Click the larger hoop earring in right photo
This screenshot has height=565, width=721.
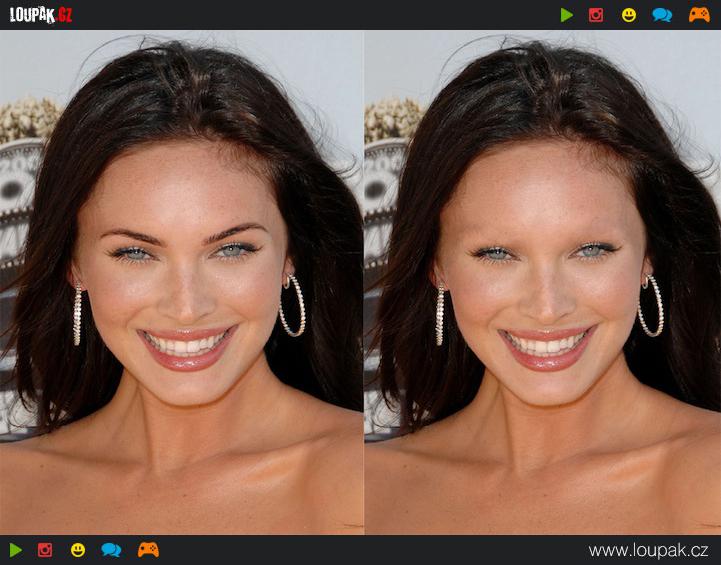[x=651, y=306]
